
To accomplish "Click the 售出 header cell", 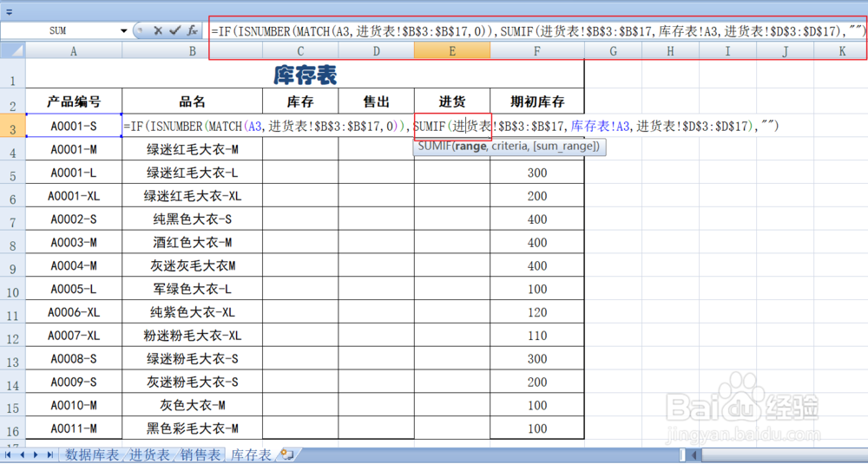I will [377, 101].
